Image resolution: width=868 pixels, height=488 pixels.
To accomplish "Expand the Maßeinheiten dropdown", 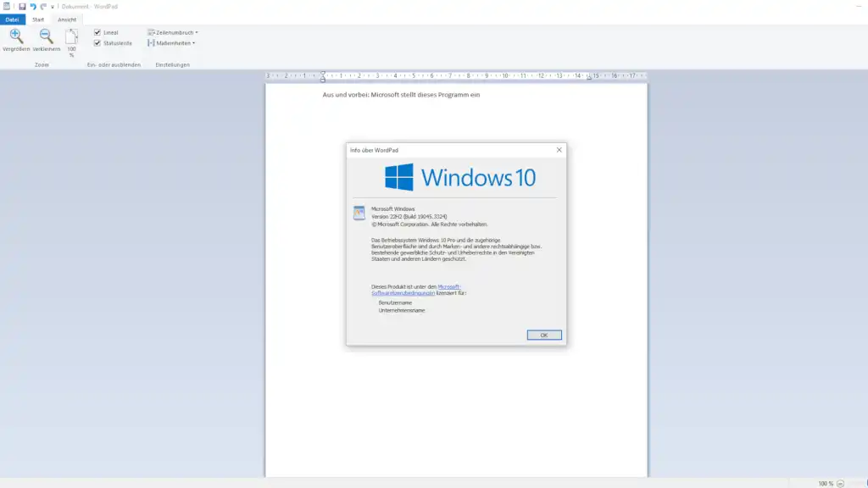I will (171, 43).
